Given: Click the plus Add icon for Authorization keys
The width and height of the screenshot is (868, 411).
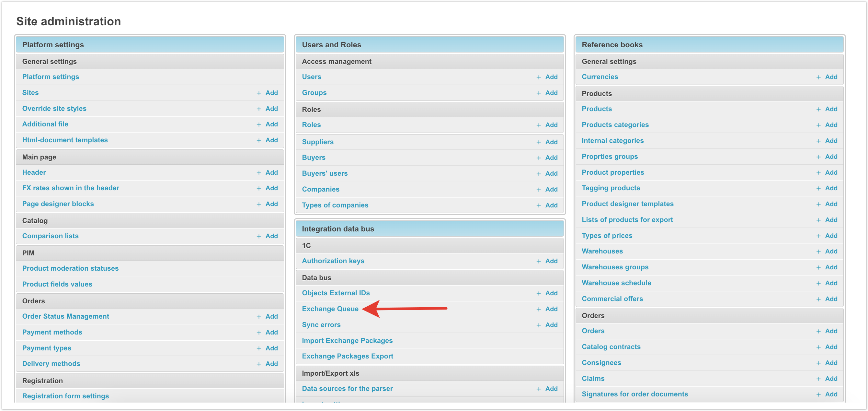Looking at the screenshot, I should (539, 261).
